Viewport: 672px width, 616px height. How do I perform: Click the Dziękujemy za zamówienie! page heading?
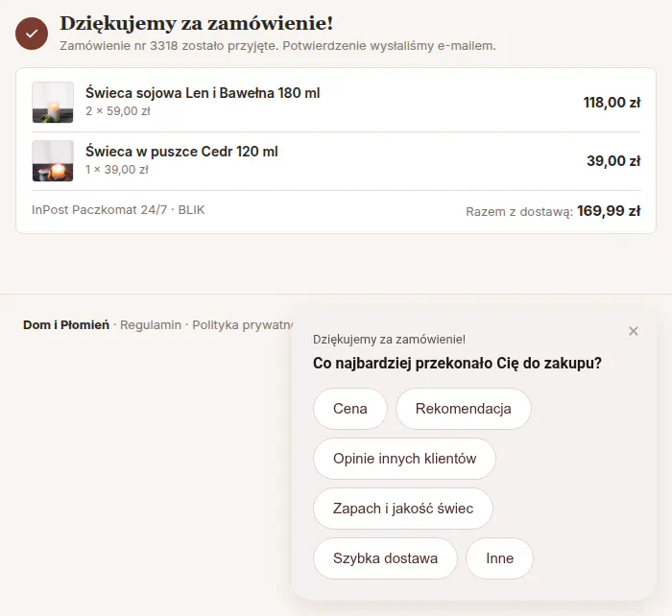196,23
